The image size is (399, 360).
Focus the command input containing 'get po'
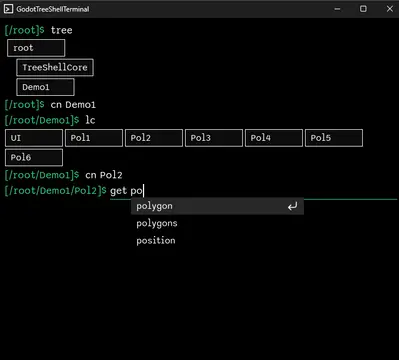tap(253, 191)
